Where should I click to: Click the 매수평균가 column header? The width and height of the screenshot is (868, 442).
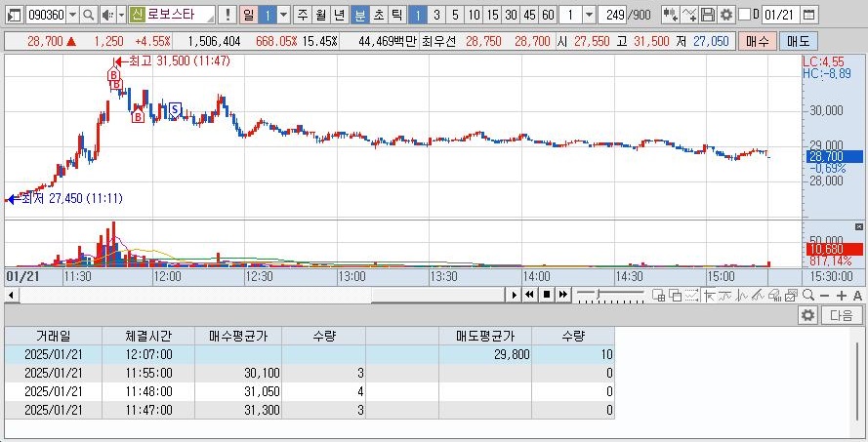[x=238, y=336]
